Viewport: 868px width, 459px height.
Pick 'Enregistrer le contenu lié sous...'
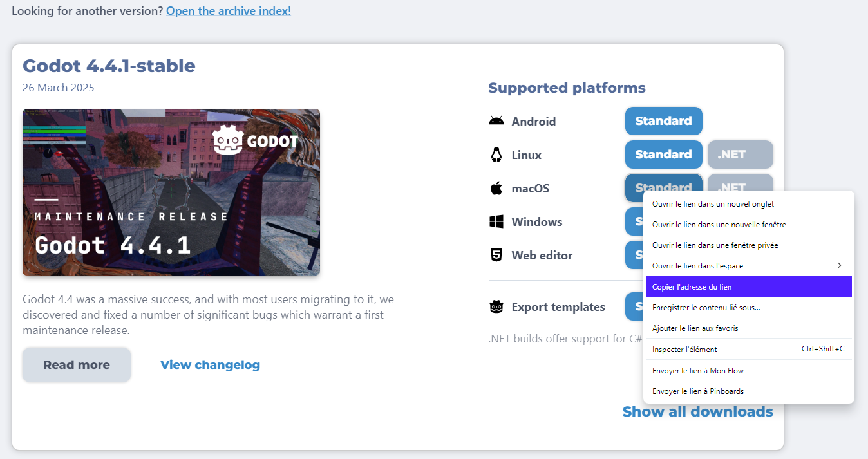click(749, 308)
